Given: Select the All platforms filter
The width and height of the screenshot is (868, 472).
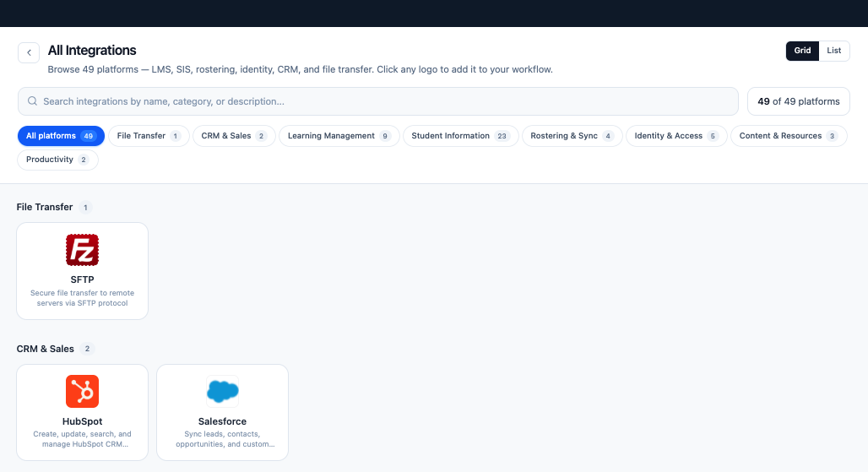Looking at the screenshot, I should pos(61,136).
